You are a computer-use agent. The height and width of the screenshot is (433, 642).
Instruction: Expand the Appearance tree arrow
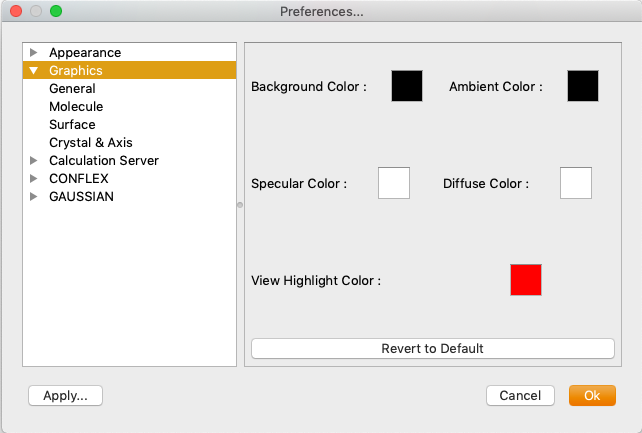click(34, 53)
